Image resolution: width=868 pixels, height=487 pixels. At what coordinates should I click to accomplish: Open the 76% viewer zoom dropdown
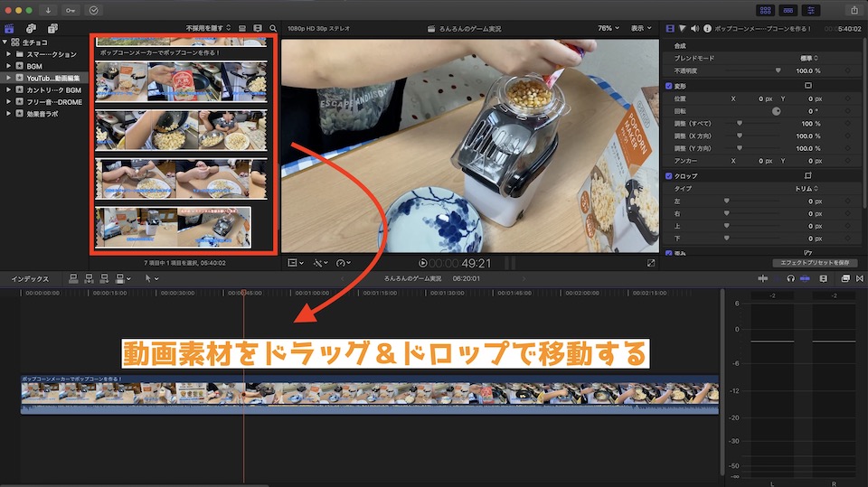(609, 28)
